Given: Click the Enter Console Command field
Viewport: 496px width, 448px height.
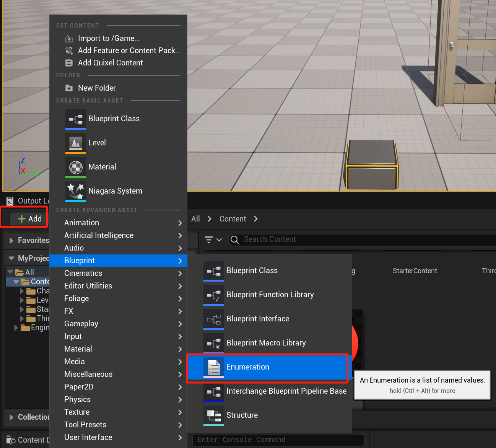Looking at the screenshot, I should click(x=278, y=440).
